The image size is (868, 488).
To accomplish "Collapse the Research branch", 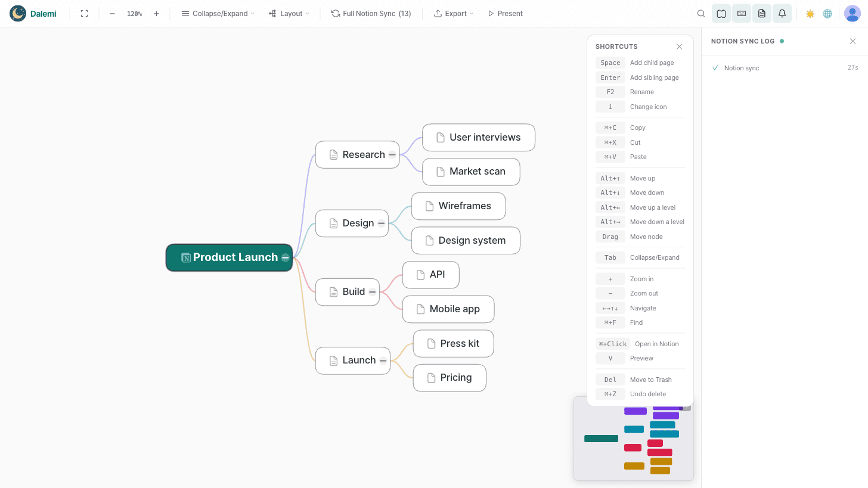I will click(x=392, y=155).
